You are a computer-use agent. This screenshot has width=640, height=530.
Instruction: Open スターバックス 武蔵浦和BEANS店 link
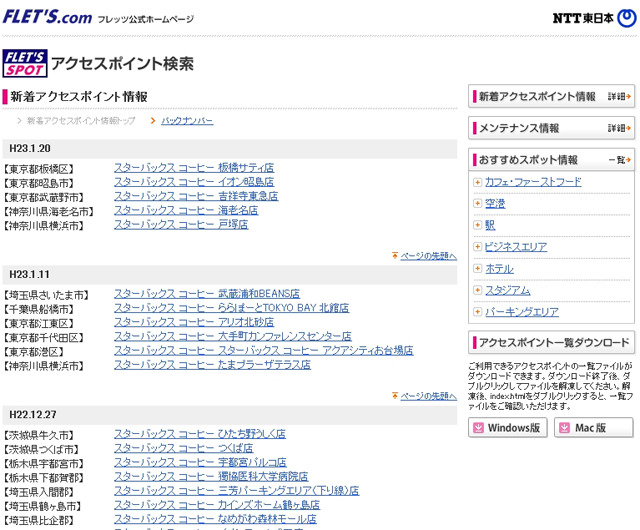(207, 294)
